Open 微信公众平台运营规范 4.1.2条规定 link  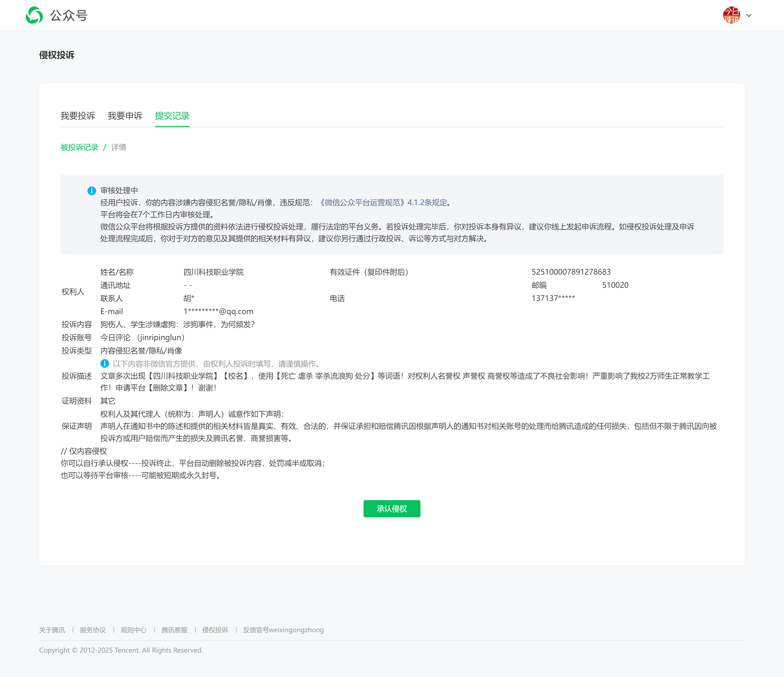coord(383,202)
